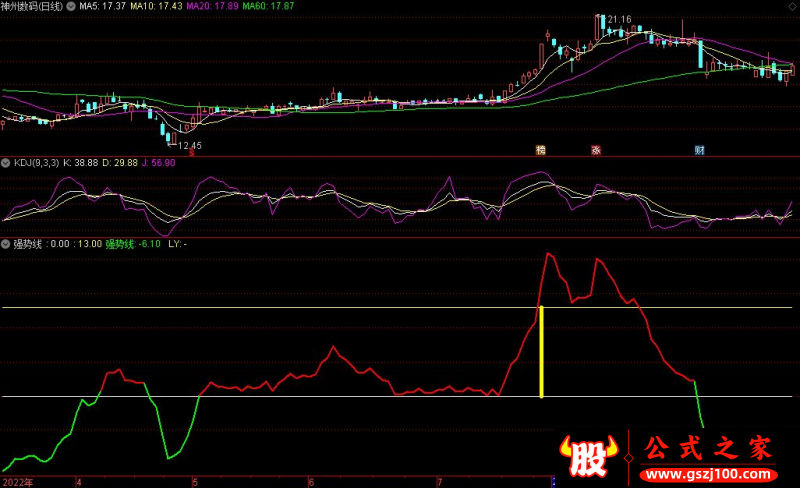Screen dimensions: 800x488
Task: Click the diamond icon in top-right corner
Action: pyautogui.click(x=792, y=7)
